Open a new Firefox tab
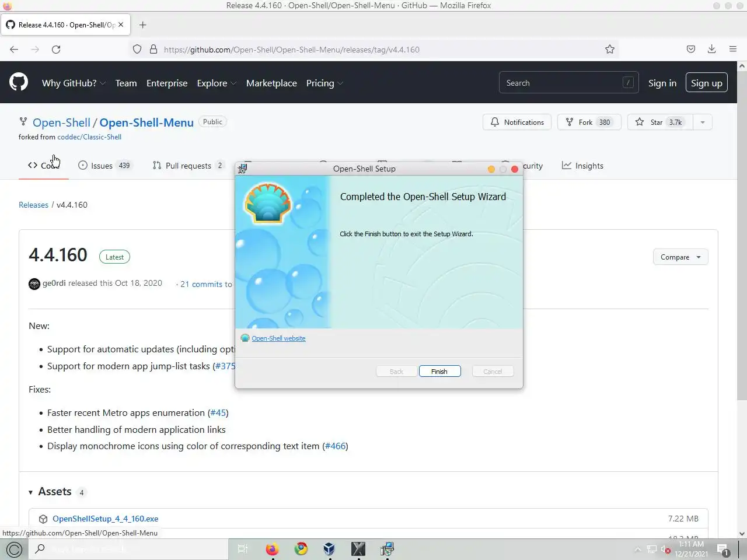 (143, 24)
